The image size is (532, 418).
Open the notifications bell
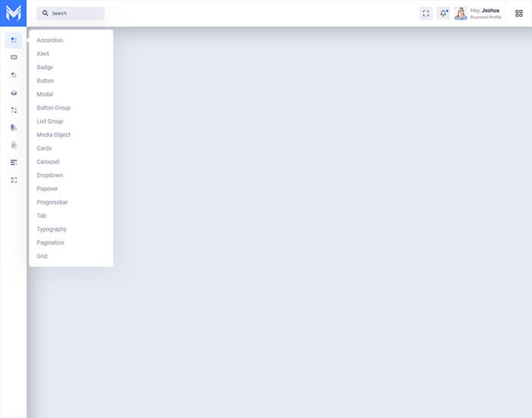(443, 13)
